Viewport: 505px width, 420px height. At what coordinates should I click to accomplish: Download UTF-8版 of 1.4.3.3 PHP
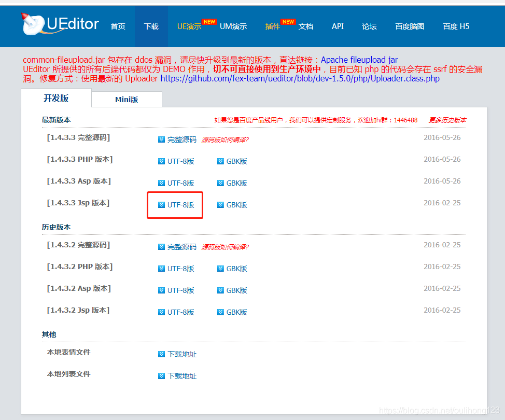(181, 161)
